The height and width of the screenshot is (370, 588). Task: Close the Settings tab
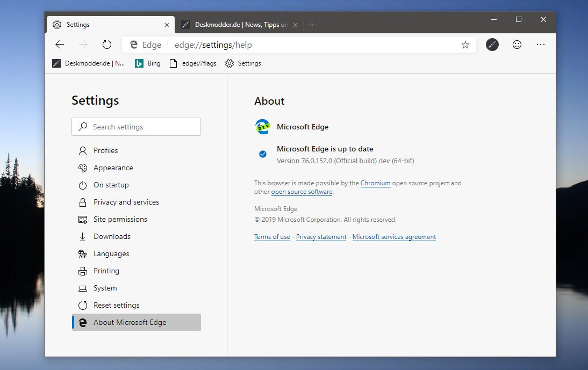(x=167, y=25)
